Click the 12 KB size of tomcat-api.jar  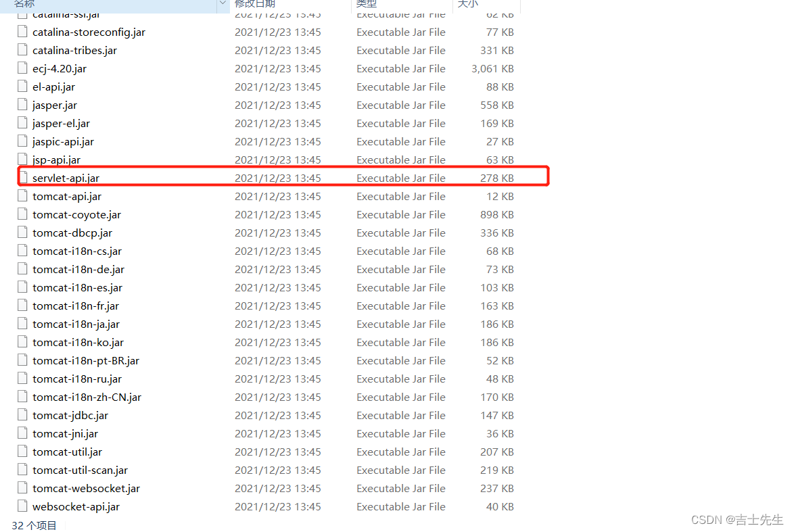pyautogui.click(x=500, y=197)
